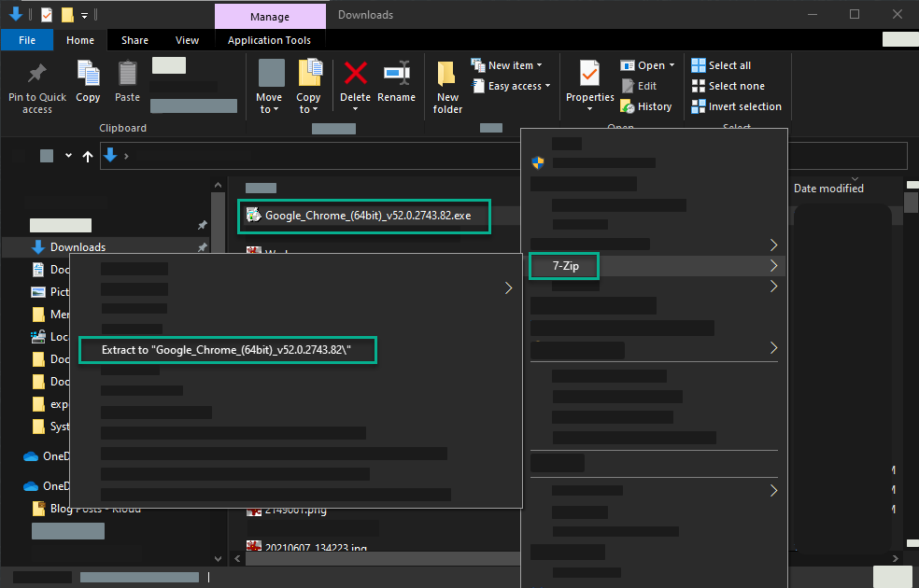Click the Properties checkmark icon
This screenshot has width=919, height=588.
tap(589, 74)
